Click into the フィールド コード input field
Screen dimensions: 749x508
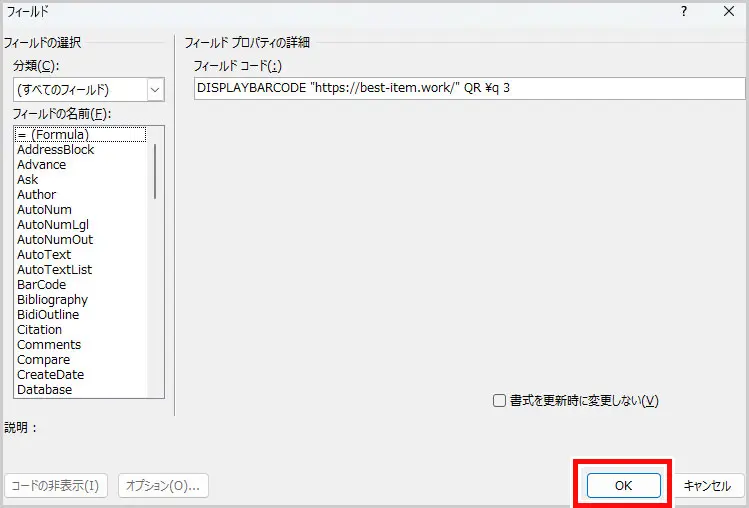click(x=470, y=88)
